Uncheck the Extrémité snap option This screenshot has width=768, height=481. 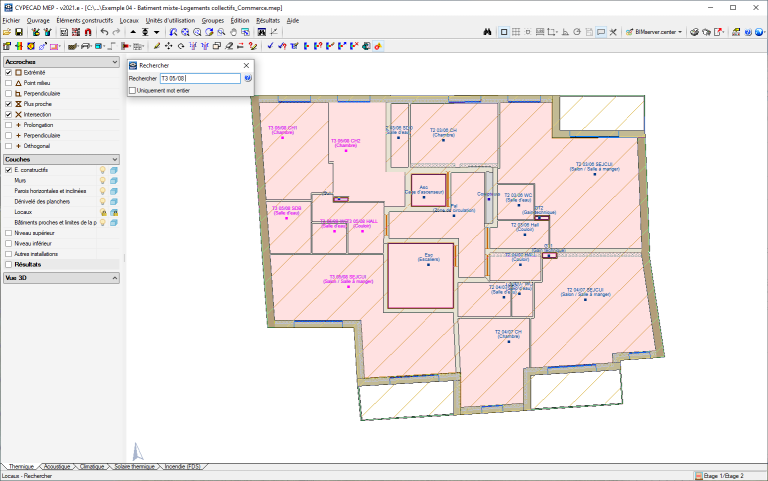pyautogui.click(x=8, y=73)
